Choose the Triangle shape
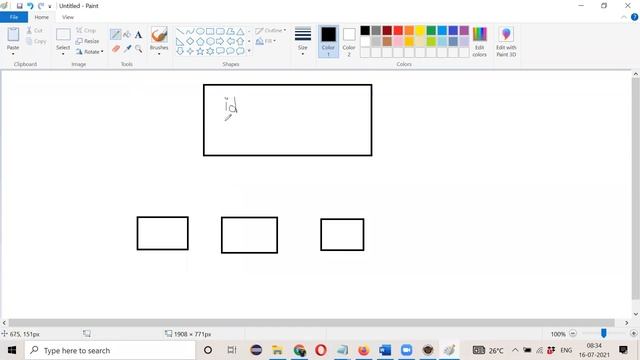Screen dimensions: 640x360 [240, 31]
